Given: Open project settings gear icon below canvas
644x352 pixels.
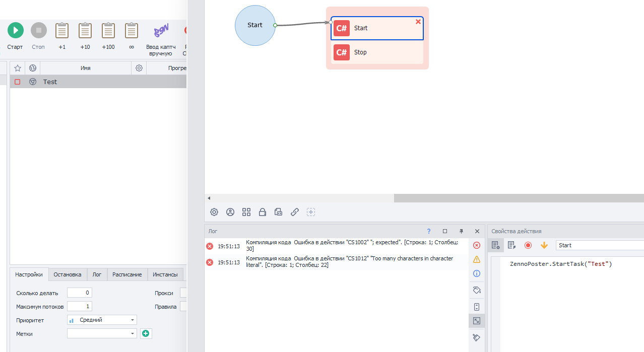Looking at the screenshot, I should tap(214, 212).
